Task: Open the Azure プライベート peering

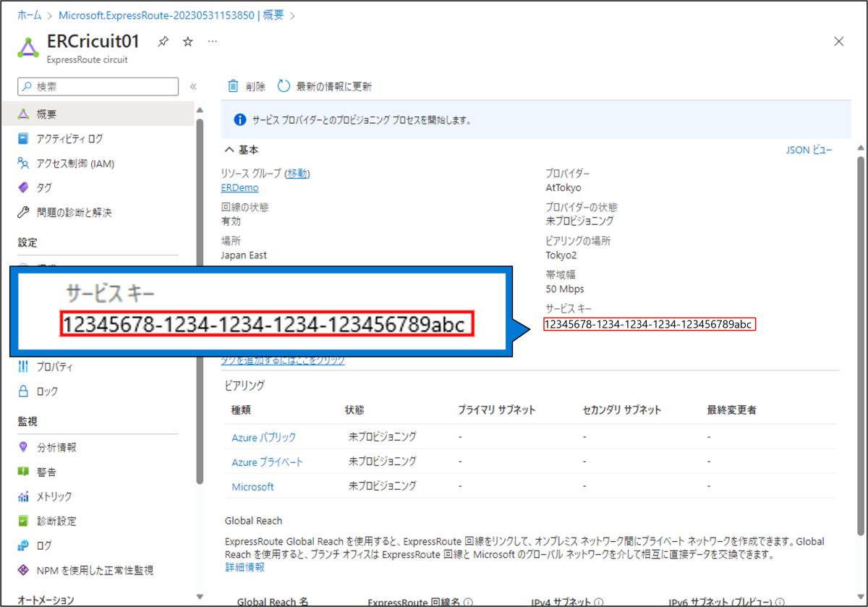Action: pyautogui.click(x=267, y=462)
